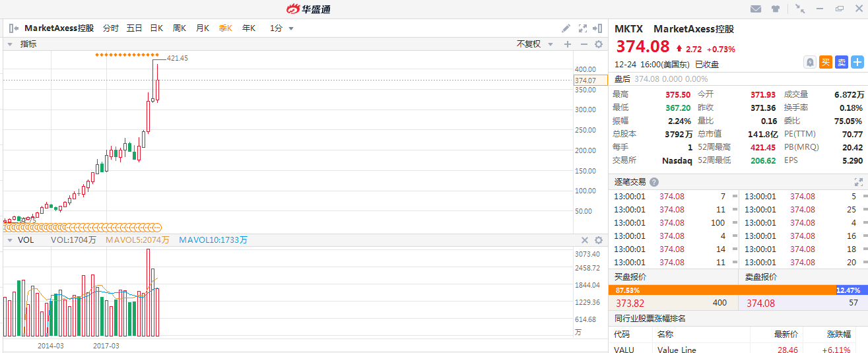Open the VALU Value Line row

point(738,349)
